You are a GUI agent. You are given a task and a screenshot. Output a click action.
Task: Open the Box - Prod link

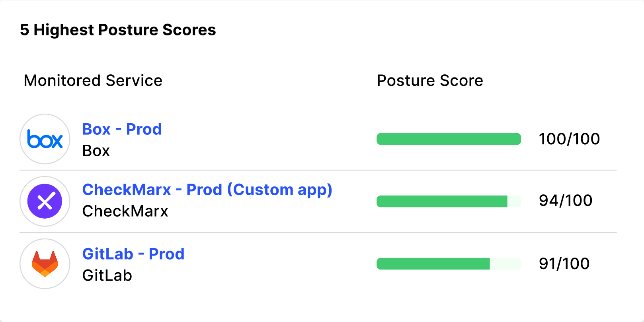(122, 129)
